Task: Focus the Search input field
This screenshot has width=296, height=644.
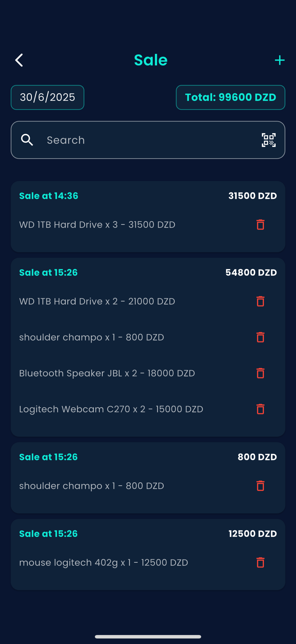Action: click(148, 140)
